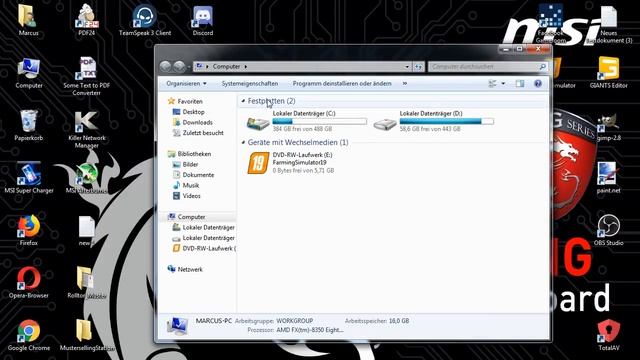The width and height of the screenshot is (640, 360).
Task: Open Google Chrome desktop shortcut
Action: pos(29,336)
